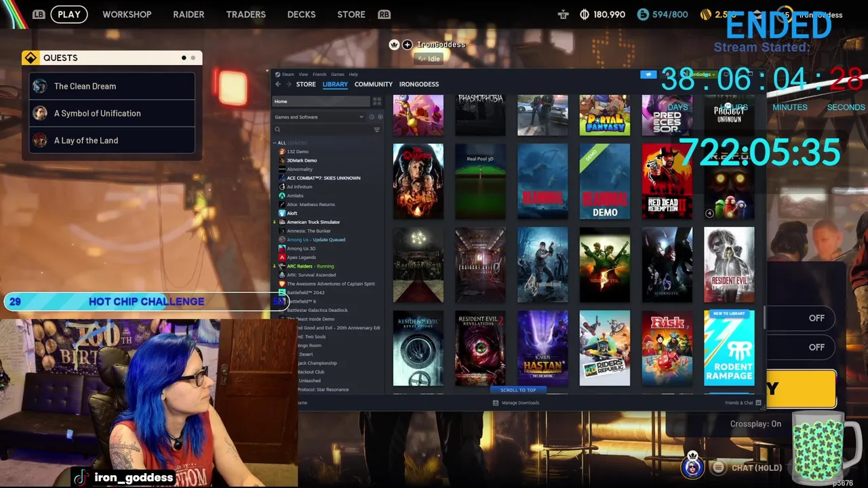Click the Steam forward arrow
The image size is (868, 488).
coord(288,84)
